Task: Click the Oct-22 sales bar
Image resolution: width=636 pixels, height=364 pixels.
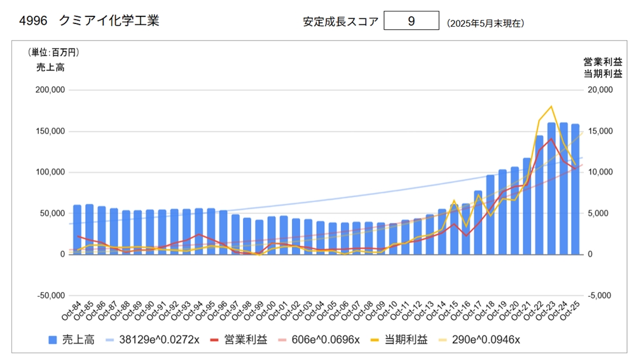Action: pos(539,195)
